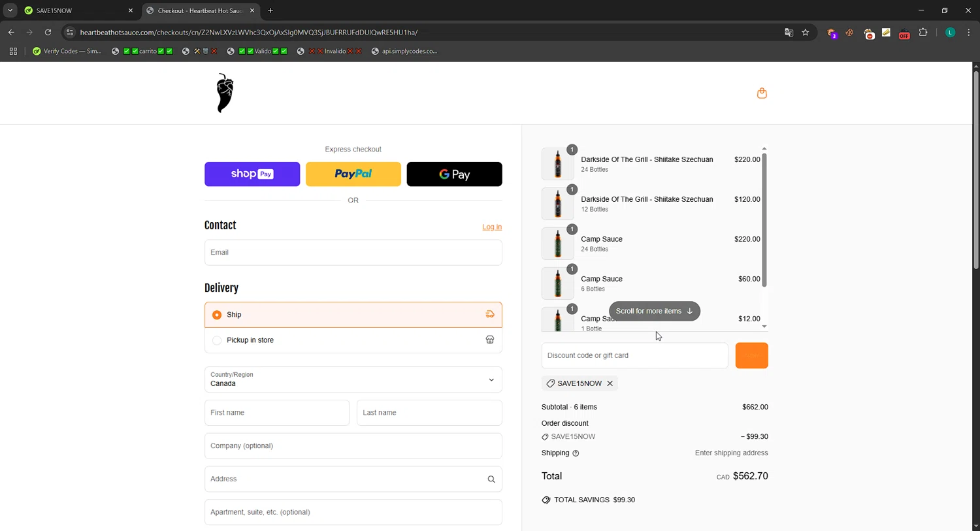Open Chrome's three-dot menu
The height and width of the screenshot is (531, 980).
coord(969,32)
